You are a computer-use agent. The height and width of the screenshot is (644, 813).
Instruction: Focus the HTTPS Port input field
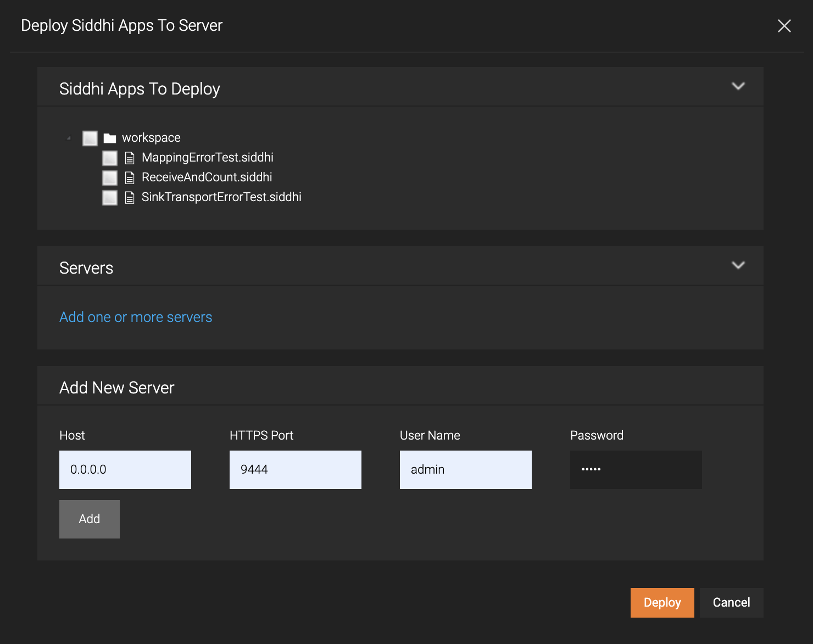[296, 470]
